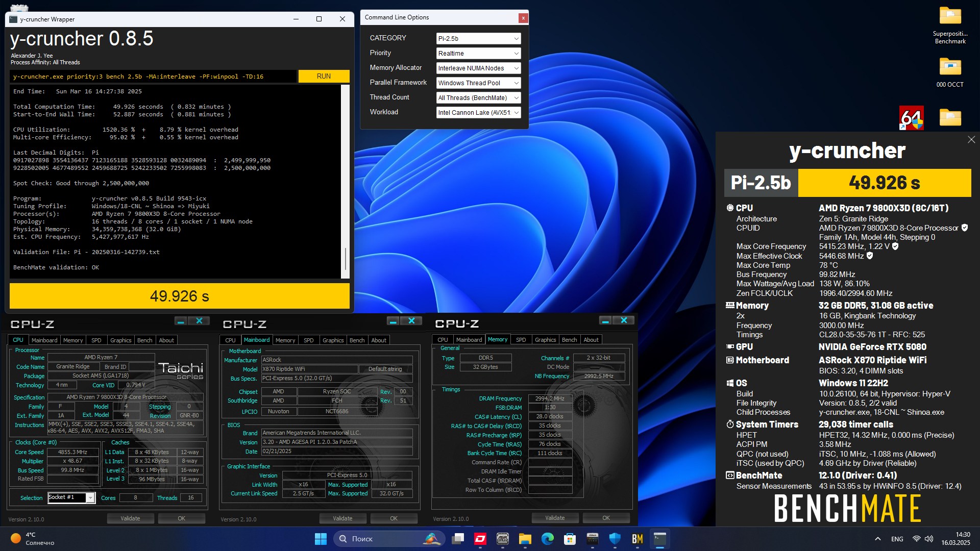Click Validate in the third CPU-Z window
This screenshot has height=551, width=980.
[x=555, y=518]
